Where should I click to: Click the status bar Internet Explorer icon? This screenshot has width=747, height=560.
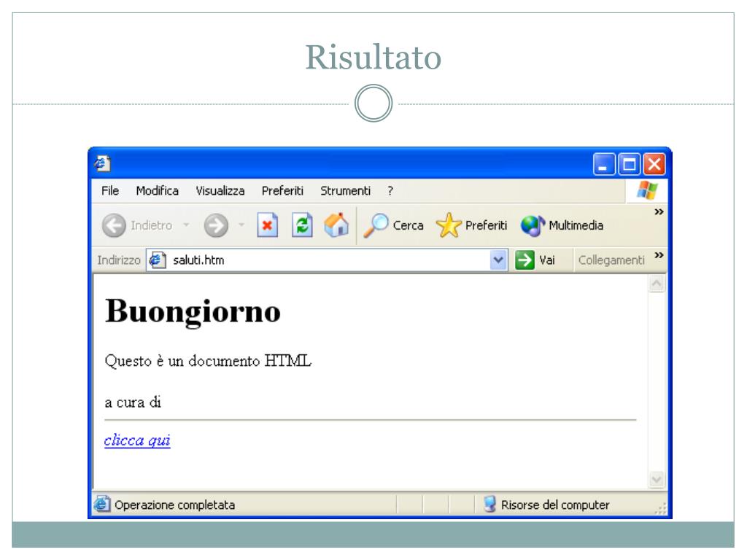(x=101, y=504)
